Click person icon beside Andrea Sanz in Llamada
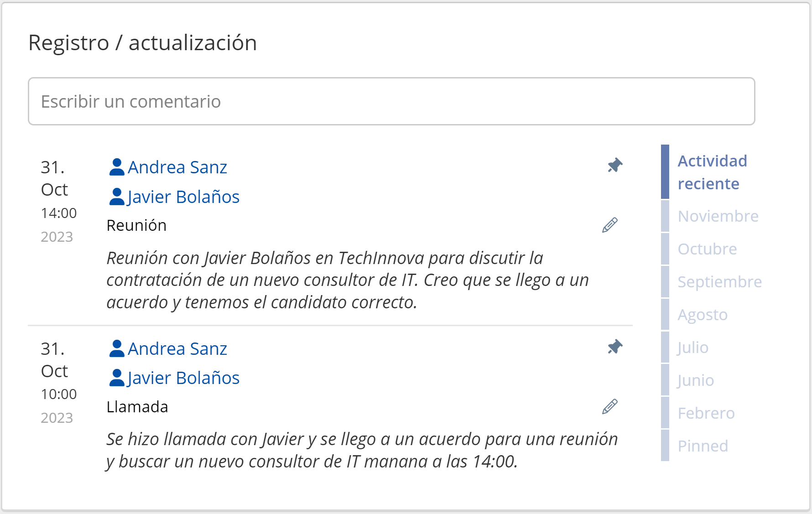Viewport: 812px width, 514px height. (x=117, y=349)
